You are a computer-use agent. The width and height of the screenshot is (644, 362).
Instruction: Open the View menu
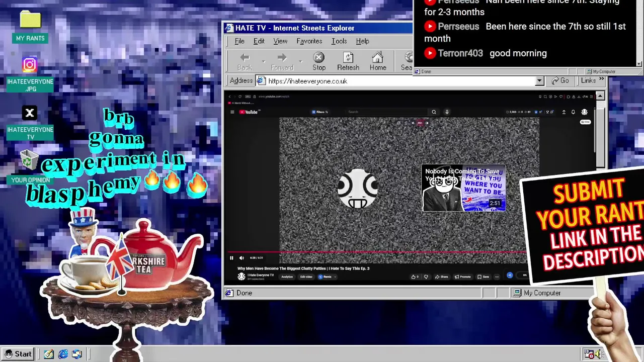tap(280, 41)
